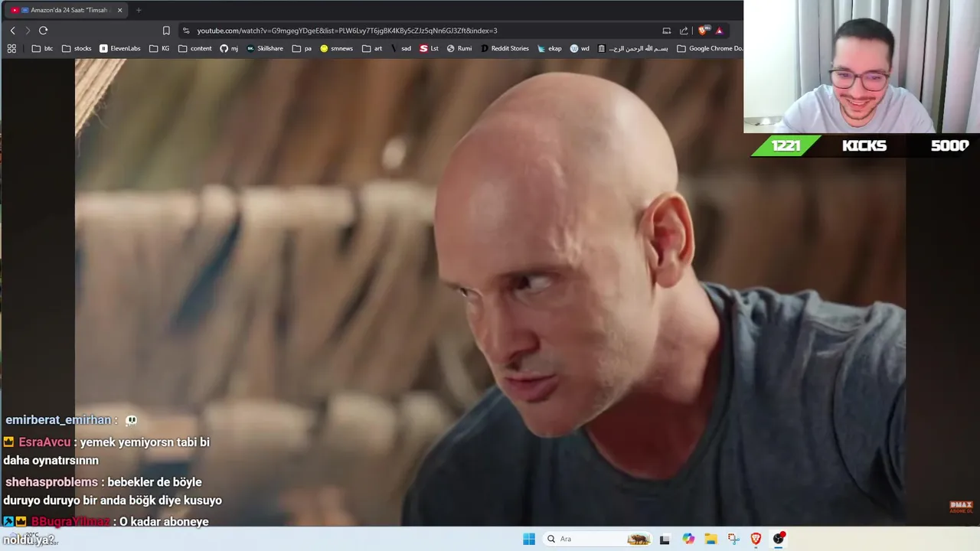Image resolution: width=980 pixels, height=551 pixels.
Task: Open site settings icon in address bar
Action: click(x=186, y=31)
